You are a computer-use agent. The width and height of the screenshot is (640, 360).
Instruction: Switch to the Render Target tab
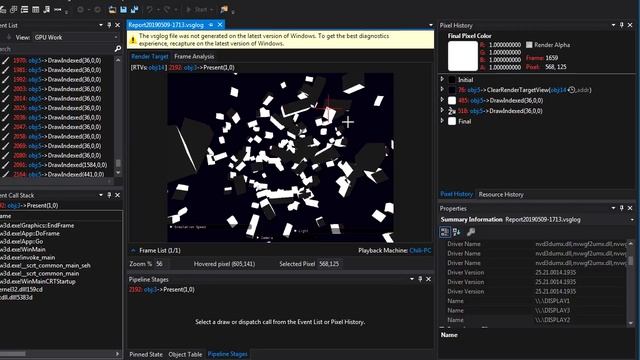click(149, 56)
